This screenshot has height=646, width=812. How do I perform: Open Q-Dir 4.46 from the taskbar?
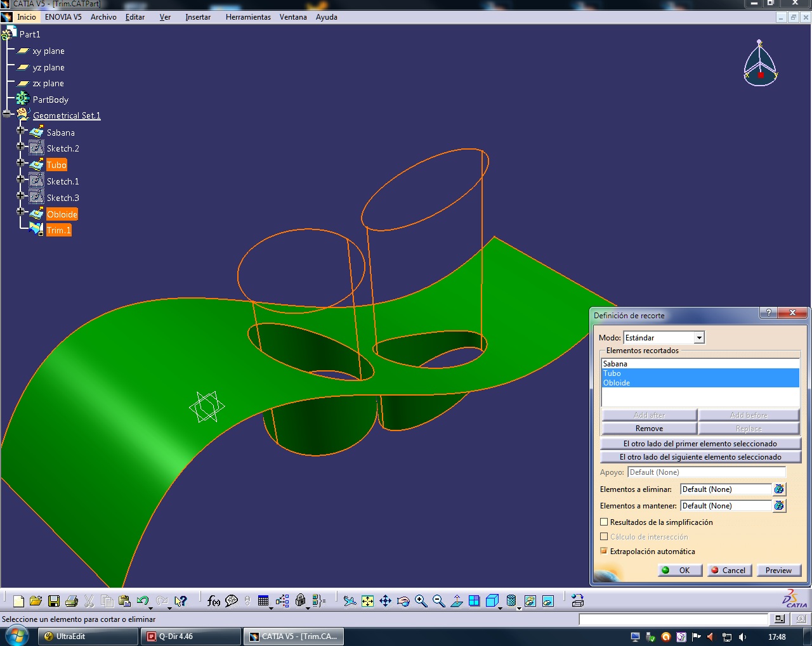[x=192, y=636]
